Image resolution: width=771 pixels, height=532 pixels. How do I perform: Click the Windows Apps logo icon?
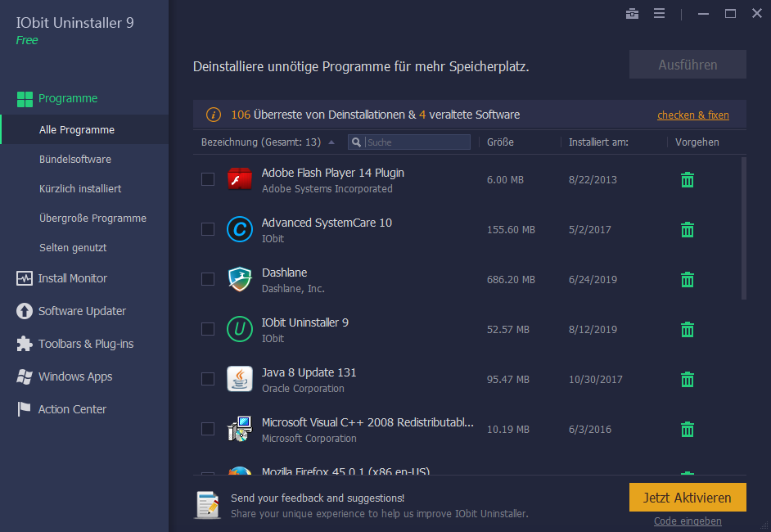point(24,376)
